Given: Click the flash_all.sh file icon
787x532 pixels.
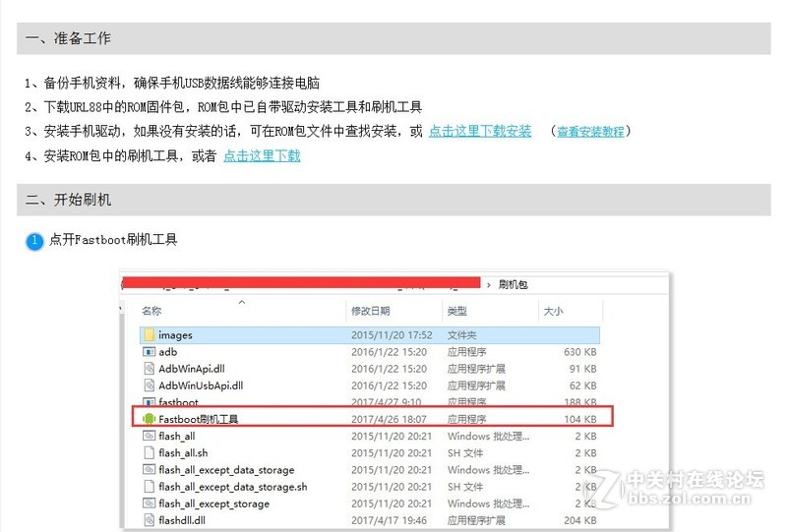Looking at the screenshot, I should tap(150, 452).
